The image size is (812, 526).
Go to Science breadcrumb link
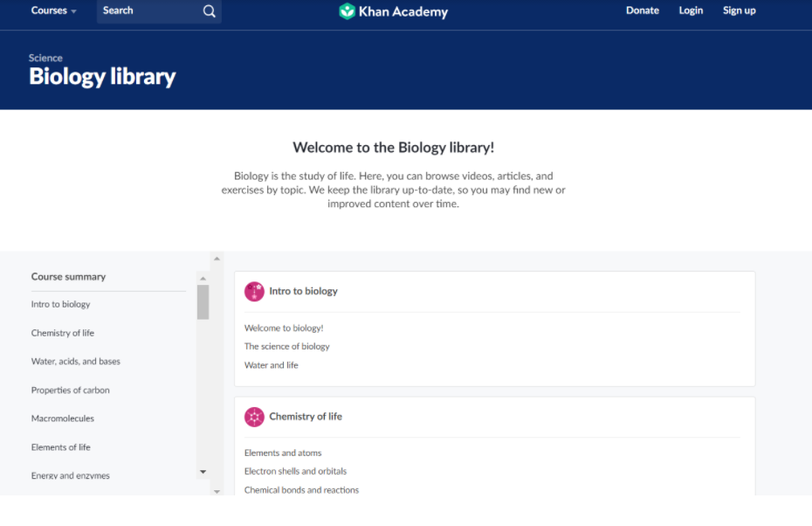click(45, 58)
